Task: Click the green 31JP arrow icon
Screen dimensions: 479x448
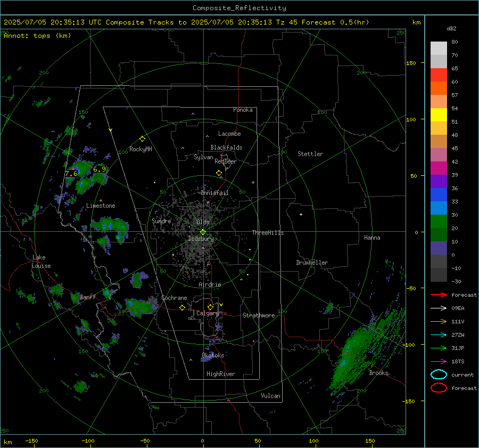Action: (x=439, y=348)
